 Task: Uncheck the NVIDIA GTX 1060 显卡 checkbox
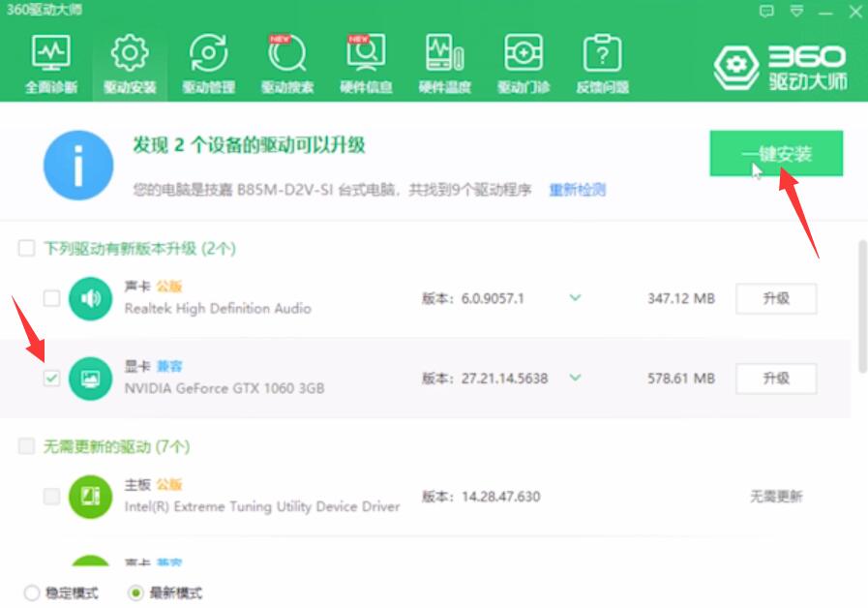(x=53, y=379)
